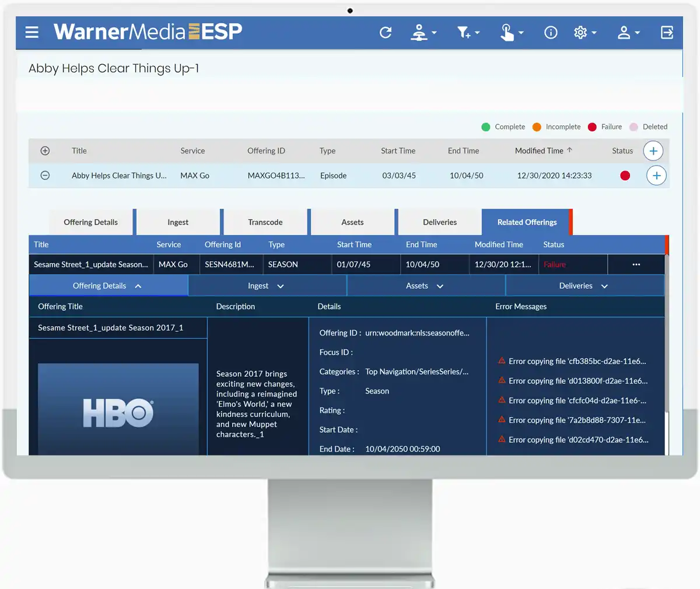Screen dimensions: 700x589
Task: Click warning icon for 'd013800f' error
Action: click(x=502, y=380)
